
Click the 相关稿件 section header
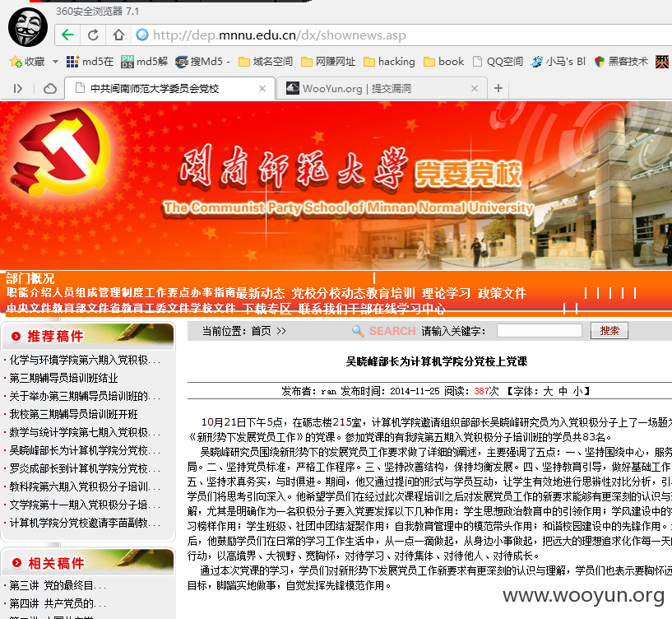[57, 563]
